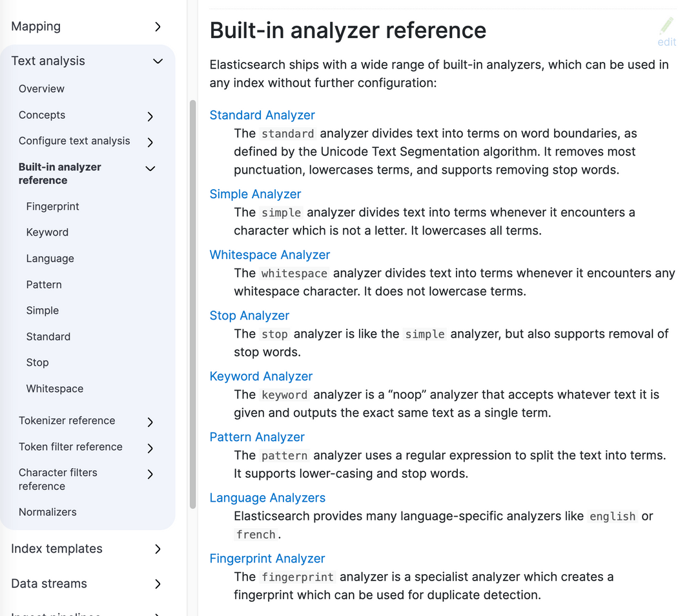Follow the Whitespace Analyzer link
This screenshot has height=616, width=678.
pyautogui.click(x=270, y=254)
